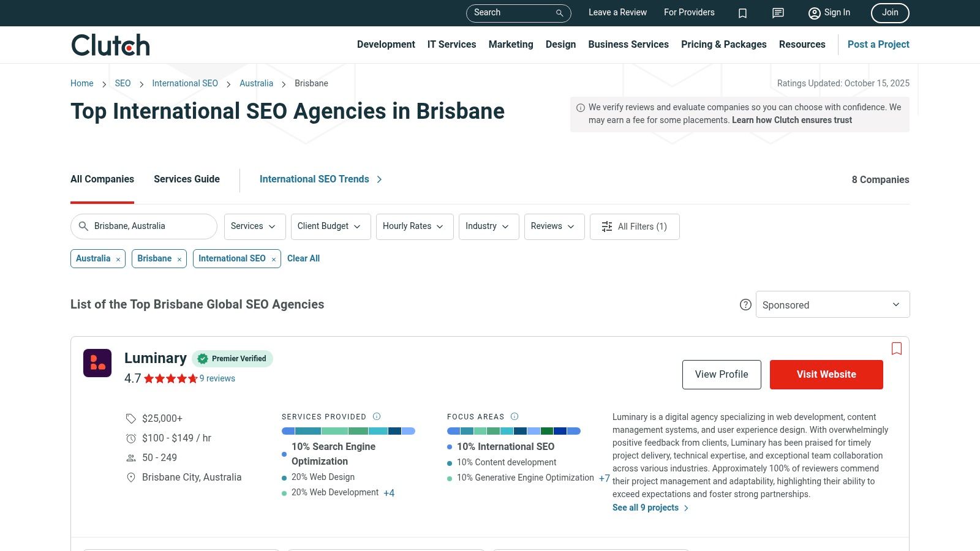This screenshot has height=551, width=980.
Task: Click the Services Provided info icon
Action: 377,416
